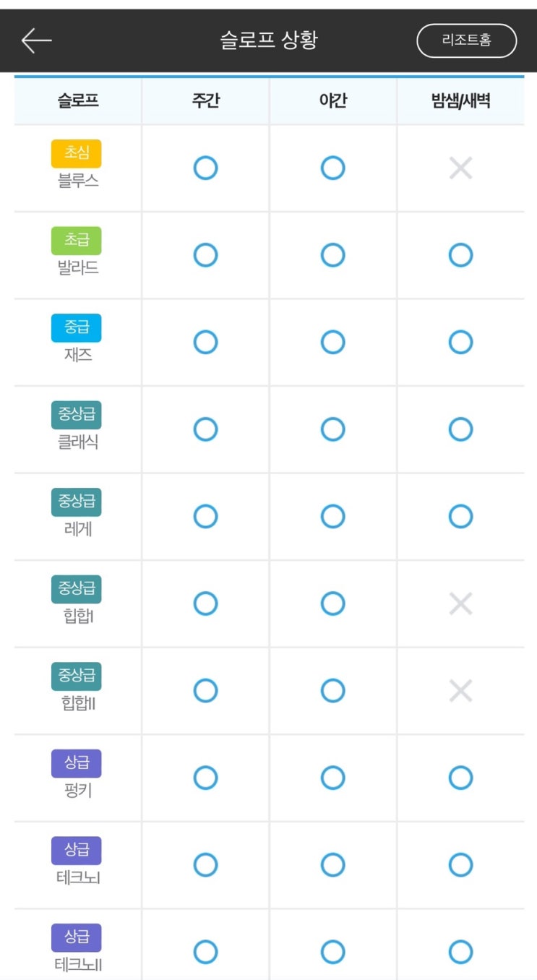Viewport: 537px width, 980px height.
Task: Click the 야간 circle for 발라드 slope
Action: pos(332,255)
